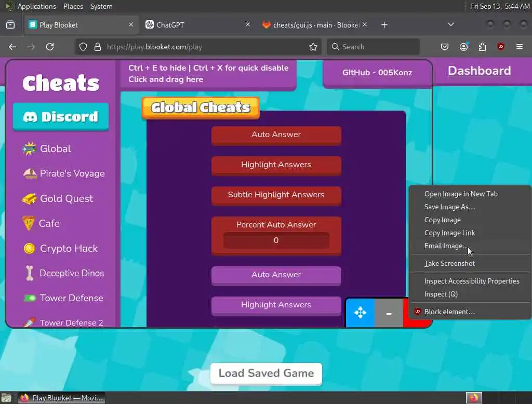The width and height of the screenshot is (532, 404).
Task: Click the gray minimize dash button
Action: coord(389,313)
